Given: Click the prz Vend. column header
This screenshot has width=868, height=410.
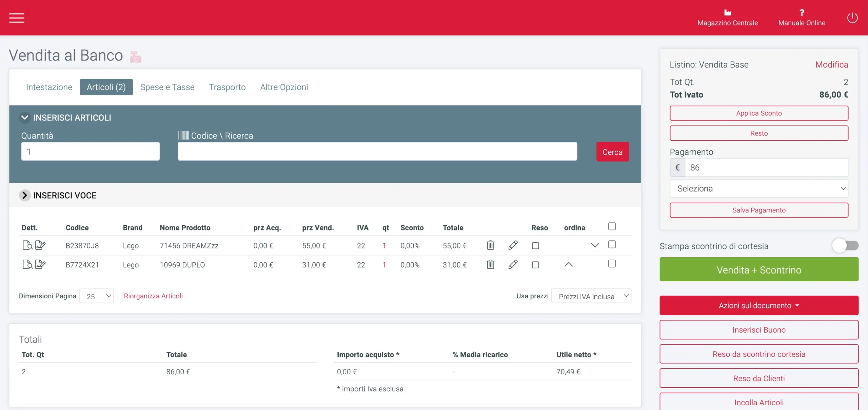Looking at the screenshot, I should pos(318,228).
